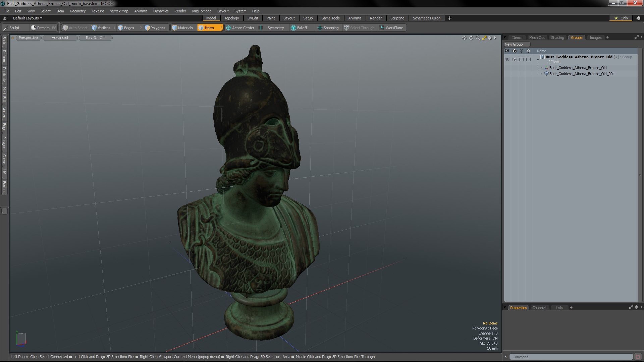
Task: Open the Advanced shading style dropdown
Action: tap(60, 38)
